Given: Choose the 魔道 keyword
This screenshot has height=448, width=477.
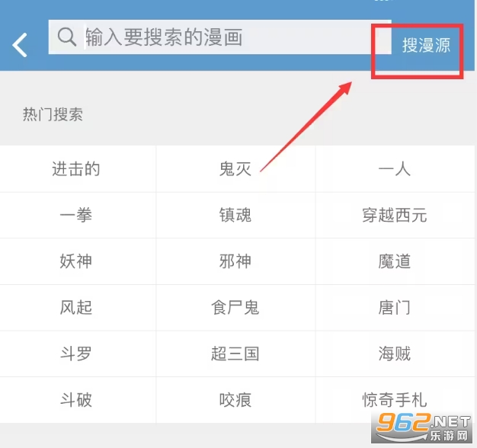Looking at the screenshot, I should tap(395, 261).
